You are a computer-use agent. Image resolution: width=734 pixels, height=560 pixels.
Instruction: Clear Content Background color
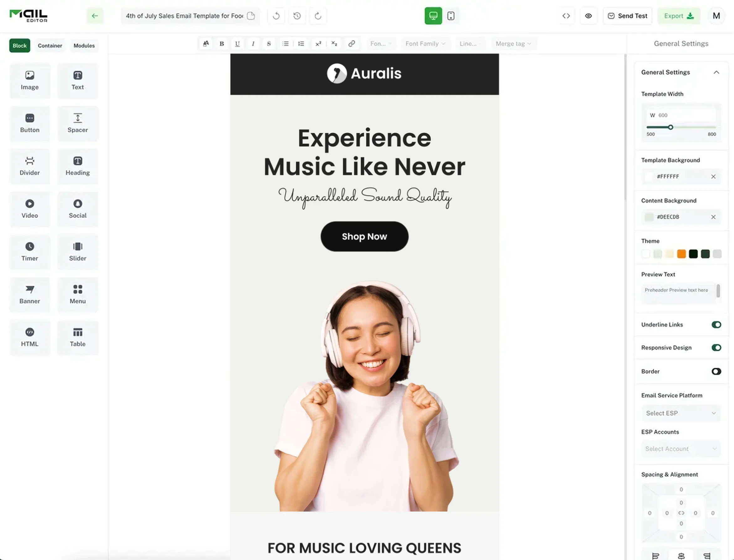[x=713, y=217]
